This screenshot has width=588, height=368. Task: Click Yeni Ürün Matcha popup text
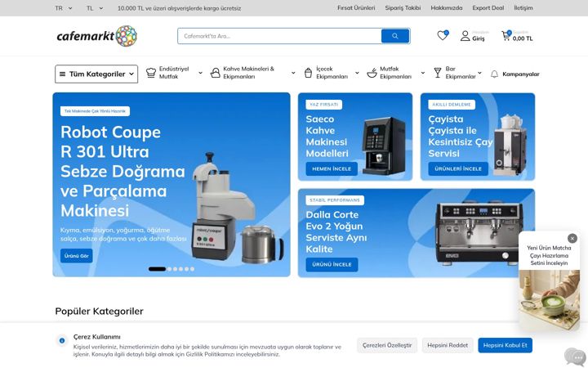coord(549,255)
